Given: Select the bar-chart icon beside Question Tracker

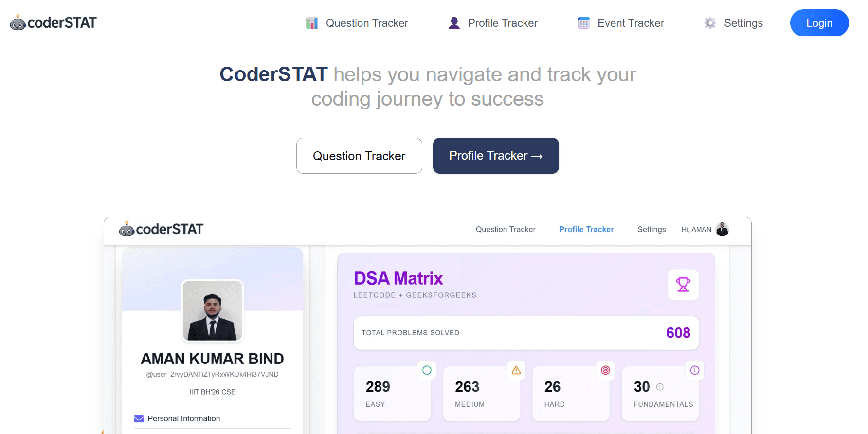Looking at the screenshot, I should coord(312,22).
